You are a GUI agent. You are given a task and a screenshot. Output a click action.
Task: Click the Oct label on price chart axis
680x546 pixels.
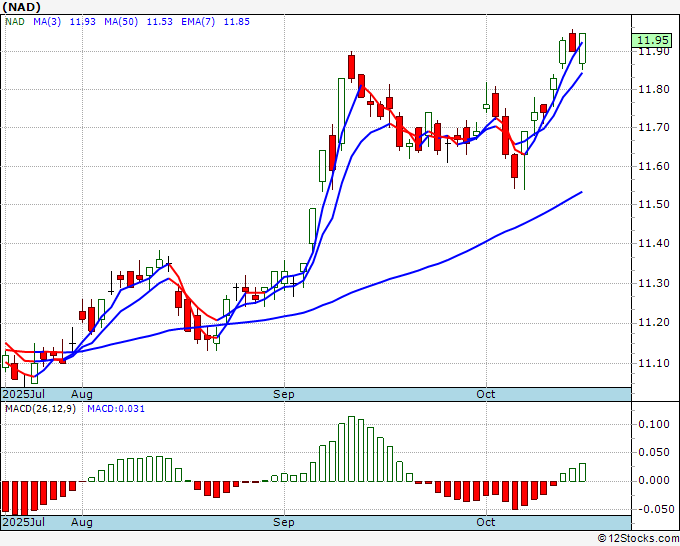point(486,394)
